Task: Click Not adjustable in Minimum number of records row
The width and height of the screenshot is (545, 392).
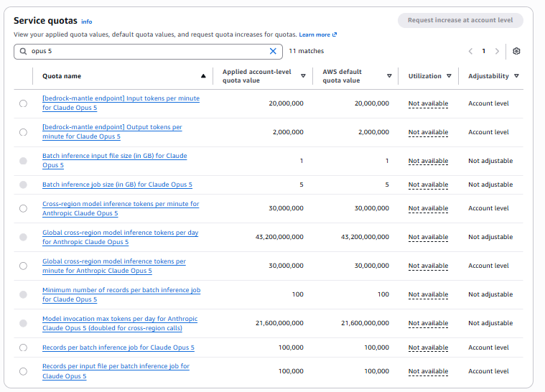Action: [x=490, y=294]
